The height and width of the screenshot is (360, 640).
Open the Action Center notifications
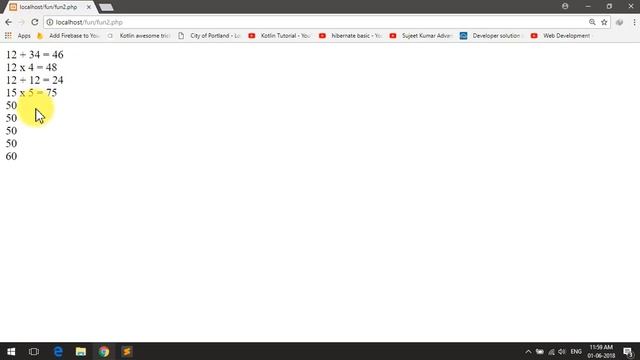629,351
